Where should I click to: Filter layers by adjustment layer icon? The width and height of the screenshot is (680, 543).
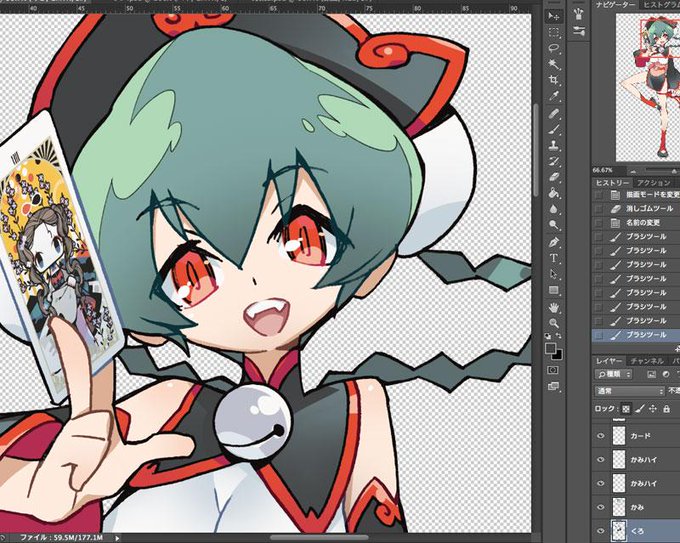pyautogui.click(x=665, y=374)
